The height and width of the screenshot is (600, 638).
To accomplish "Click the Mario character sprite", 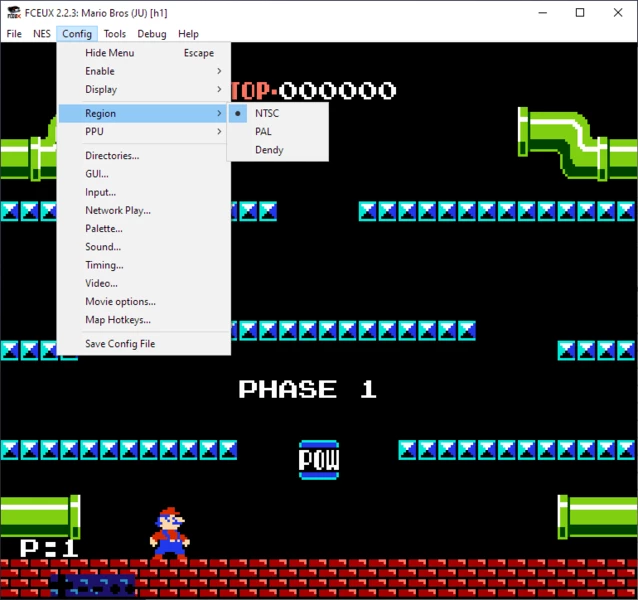I will [170, 533].
